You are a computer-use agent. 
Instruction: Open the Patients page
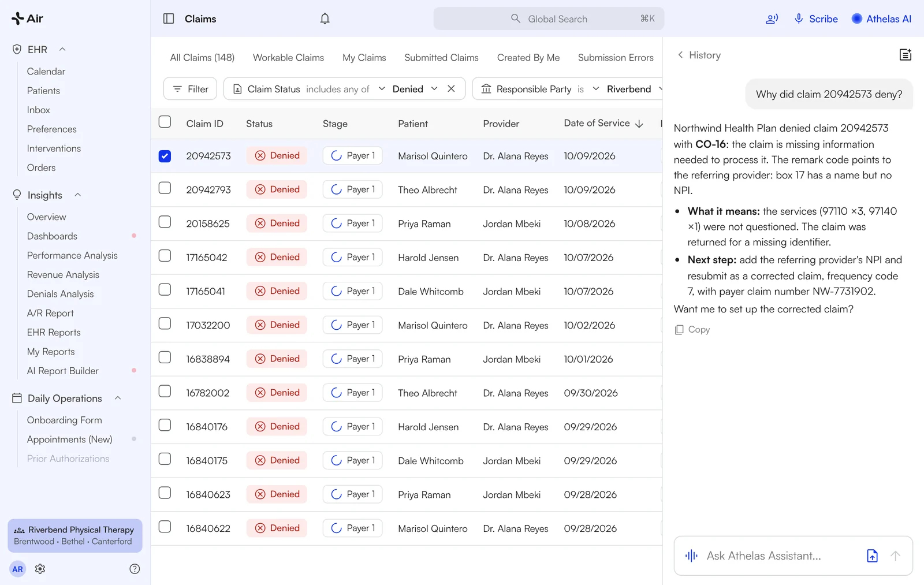[43, 91]
